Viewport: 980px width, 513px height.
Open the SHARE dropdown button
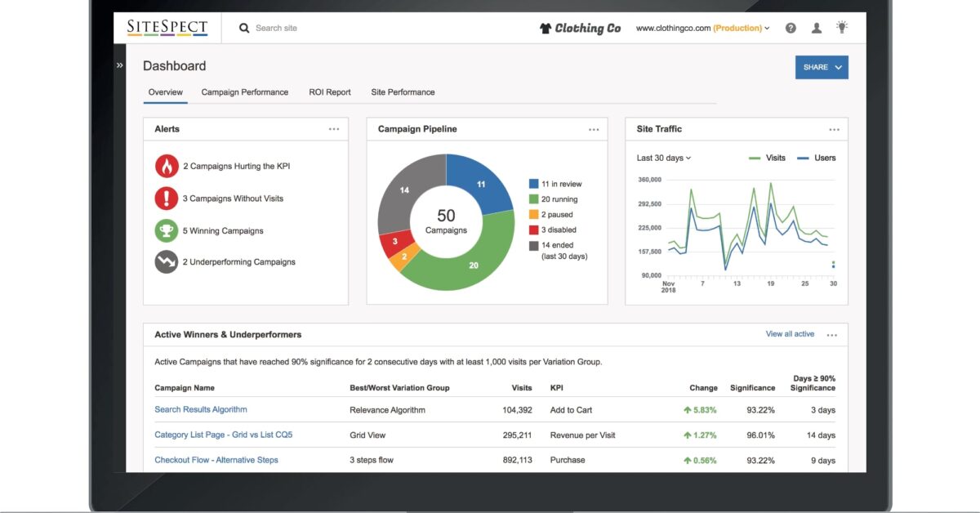click(822, 67)
